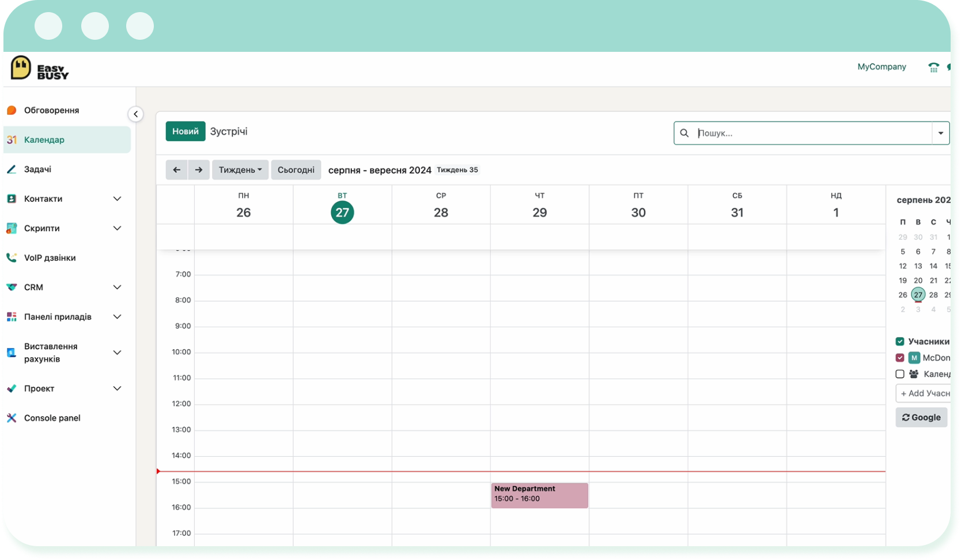Click the Календар 31 icon in sidebar
This screenshot has width=961, height=560.
pos(12,139)
